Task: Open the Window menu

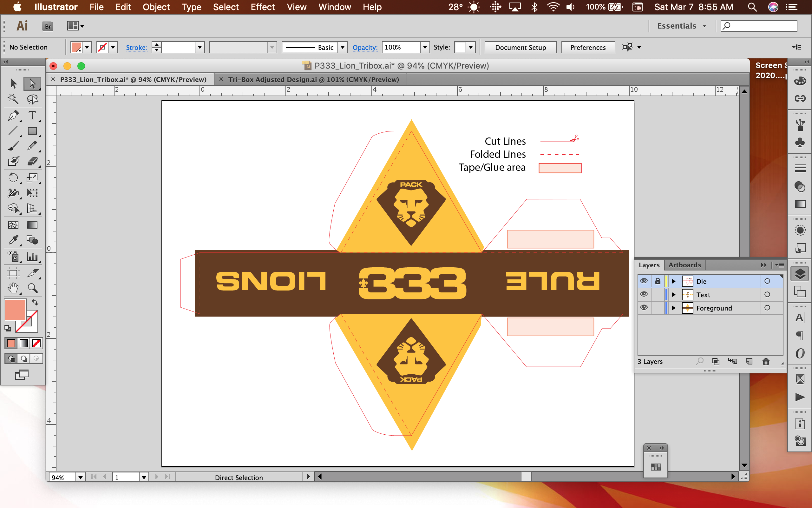Action: tap(335, 7)
